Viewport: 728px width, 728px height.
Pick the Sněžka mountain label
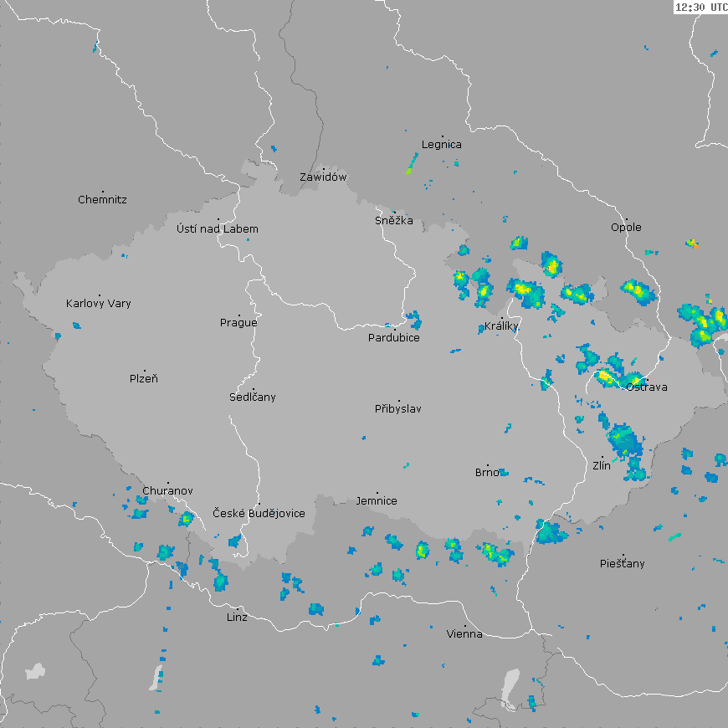394,221
